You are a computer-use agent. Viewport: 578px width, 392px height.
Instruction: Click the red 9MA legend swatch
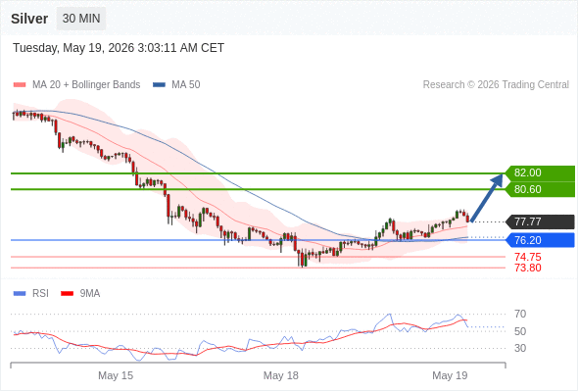[x=67, y=294]
